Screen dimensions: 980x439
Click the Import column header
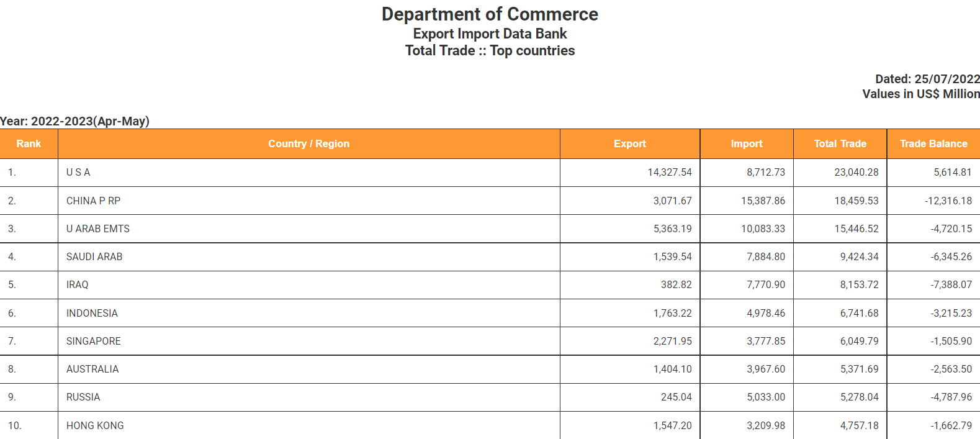tap(746, 143)
